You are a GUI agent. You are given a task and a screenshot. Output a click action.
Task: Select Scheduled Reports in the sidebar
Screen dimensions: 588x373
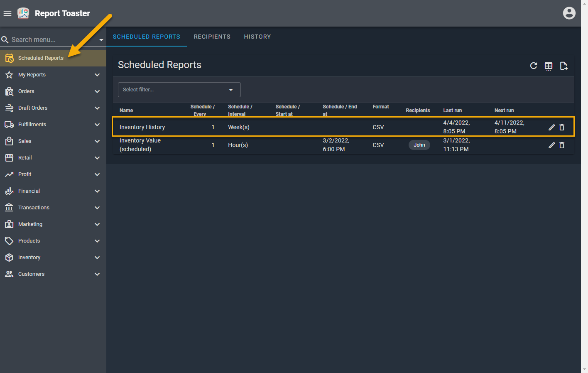pyautogui.click(x=41, y=58)
